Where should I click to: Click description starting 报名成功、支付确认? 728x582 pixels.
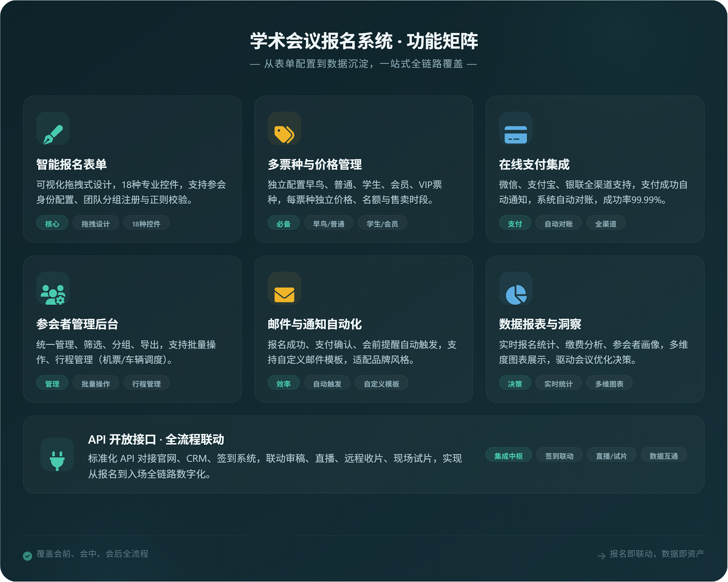coord(362,352)
